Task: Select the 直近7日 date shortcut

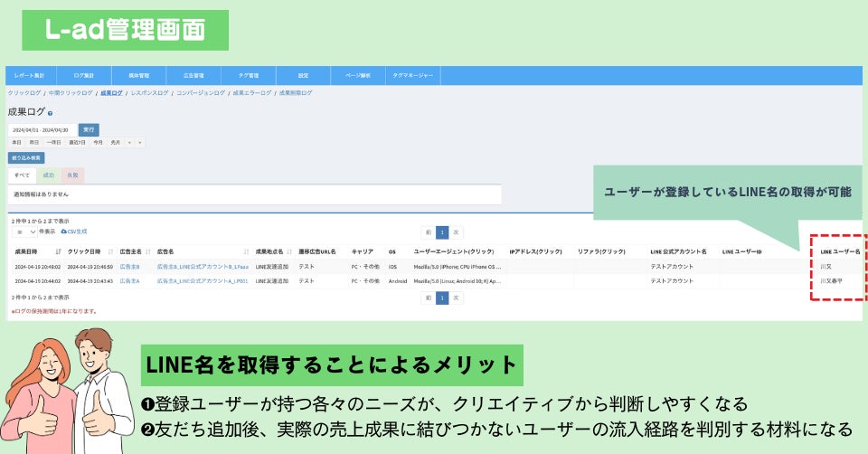Action: [x=77, y=142]
